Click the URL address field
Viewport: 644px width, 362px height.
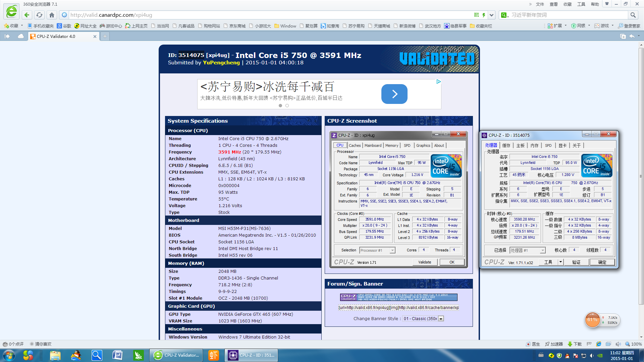pos(268,15)
